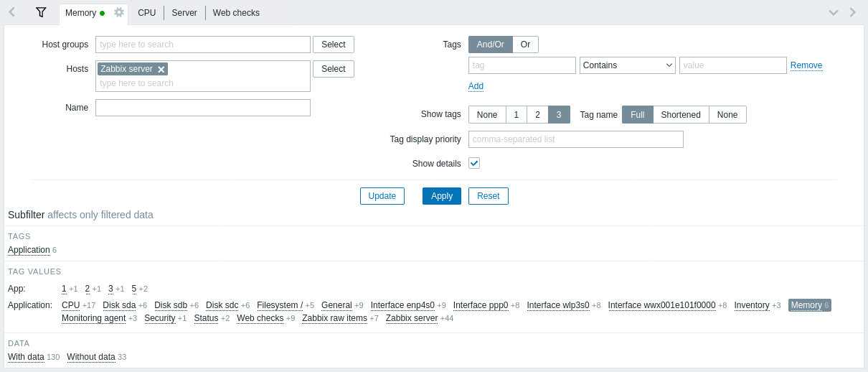The width and height of the screenshot is (868, 372).
Task: Choose Shortened tag name option
Action: pos(681,115)
